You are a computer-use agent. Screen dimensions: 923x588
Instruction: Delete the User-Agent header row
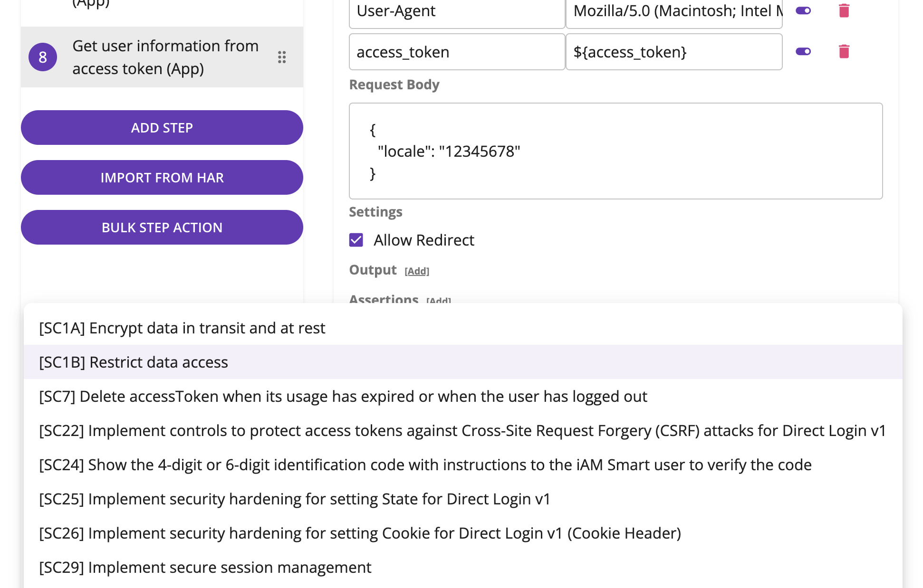pos(844,10)
